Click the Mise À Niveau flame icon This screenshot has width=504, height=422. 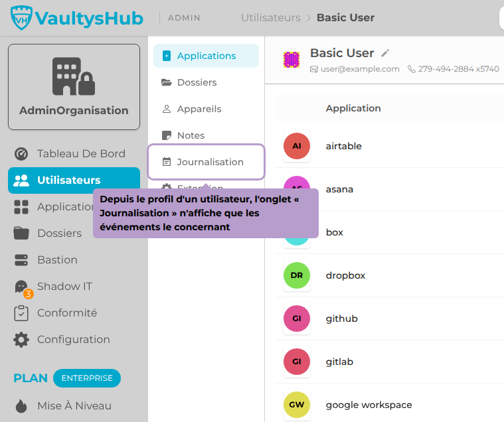pyautogui.click(x=21, y=406)
